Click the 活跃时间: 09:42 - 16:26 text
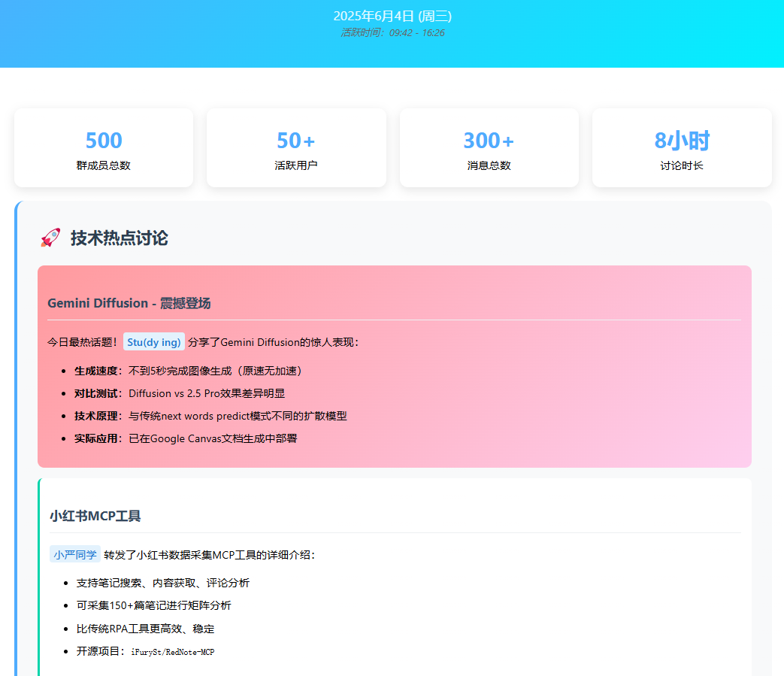The width and height of the screenshot is (784, 676). pyautogui.click(x=392, y=33)
